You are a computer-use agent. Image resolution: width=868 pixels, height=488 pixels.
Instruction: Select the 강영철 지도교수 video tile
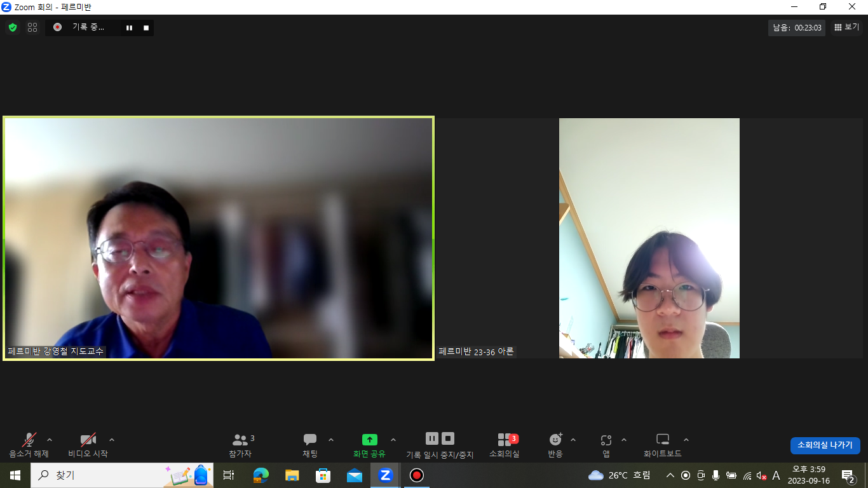pyautogui.click(x=219, y=238)
